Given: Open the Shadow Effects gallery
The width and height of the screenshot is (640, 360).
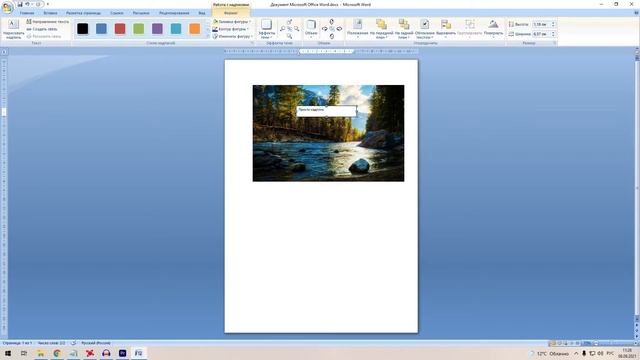Looking at the screenshot, I should click(x=267, y=29).
